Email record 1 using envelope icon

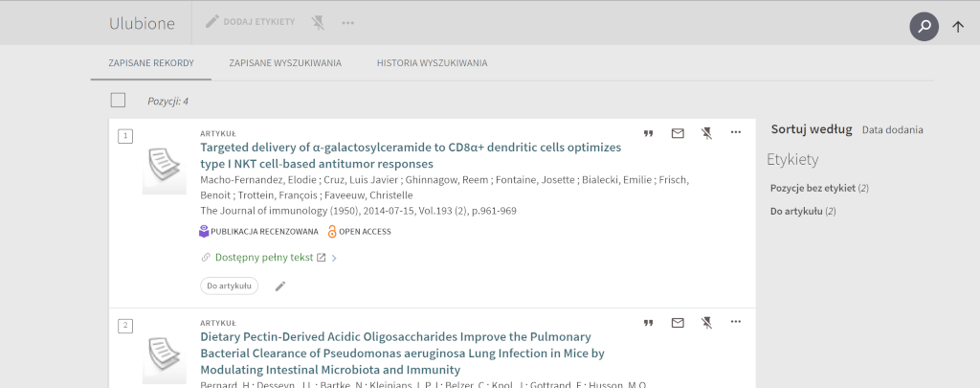(x=678, y=133)
